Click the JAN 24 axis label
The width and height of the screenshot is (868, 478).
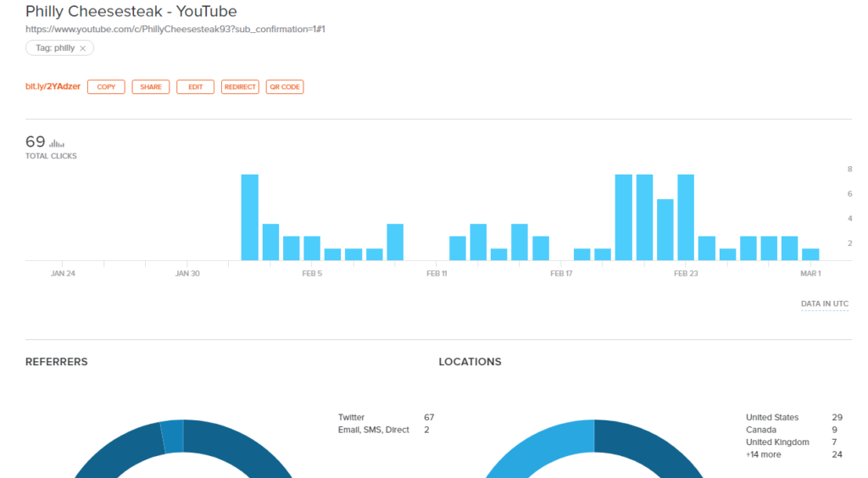[x=63, y=273]
